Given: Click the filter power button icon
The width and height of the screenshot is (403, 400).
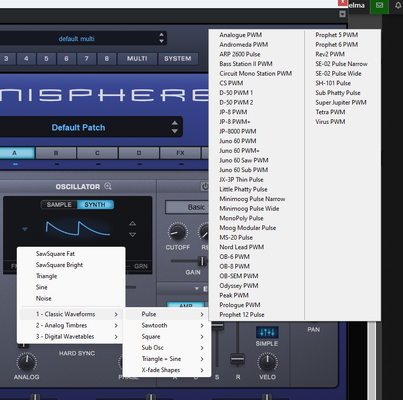Looking at the screenshot, I should click(204, 187).
